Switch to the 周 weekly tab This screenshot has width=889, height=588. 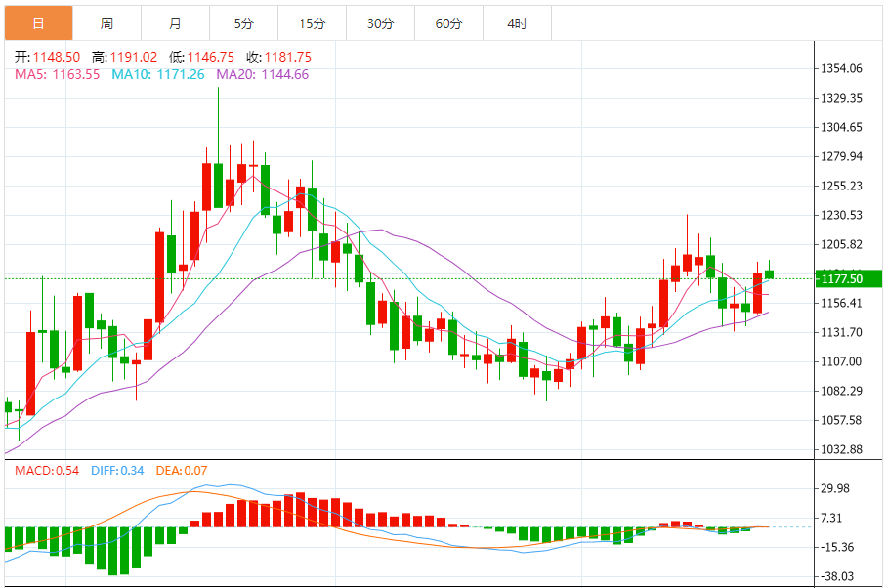[x=107, y=23]
